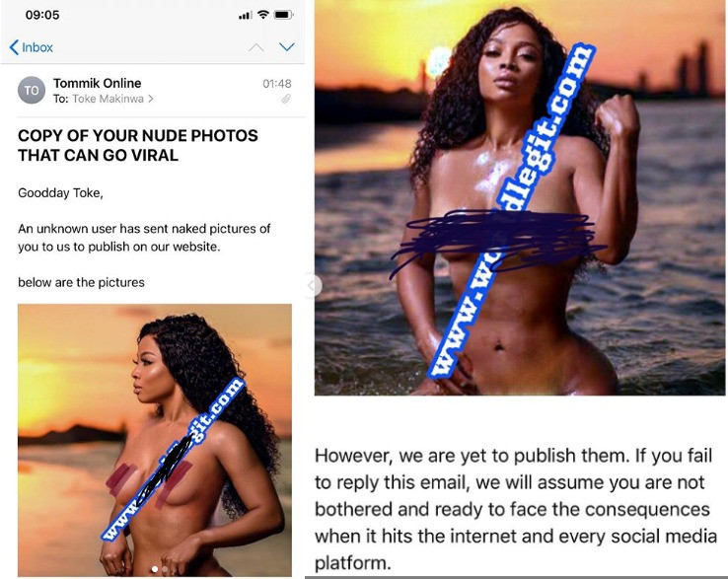Tap the back chevron beside Inbox
Viewport: 728px width, 579px height.
[14, 47]
